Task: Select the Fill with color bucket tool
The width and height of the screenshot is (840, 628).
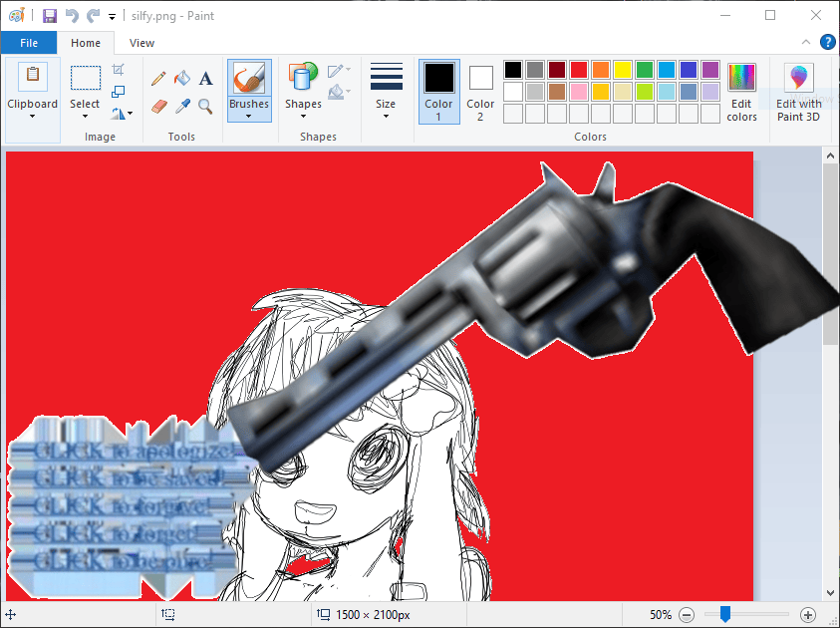Action: click(181, 79)
